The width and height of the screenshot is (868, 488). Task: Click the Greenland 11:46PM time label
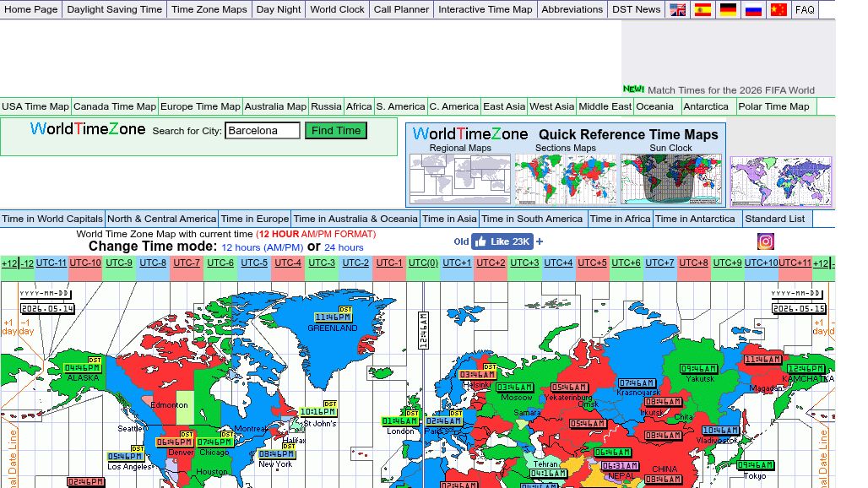click(x=333, y=317)
